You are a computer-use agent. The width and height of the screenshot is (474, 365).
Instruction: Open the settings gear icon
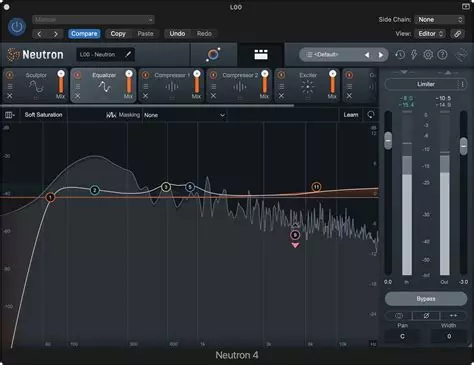(428, 55)
